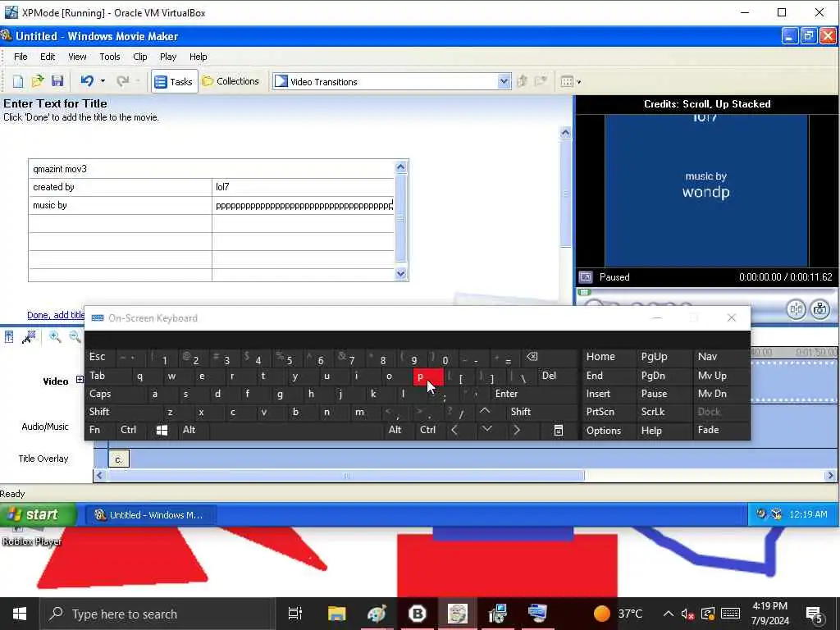
Task: Click Fade on the On-Screen Keyboard
Action: click(720, 430)
